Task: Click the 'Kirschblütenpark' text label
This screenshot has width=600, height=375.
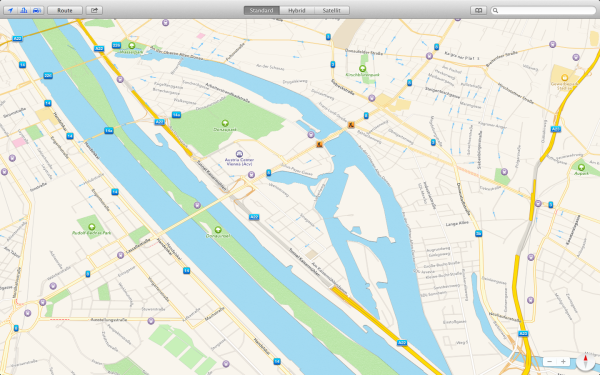Action: pos(363,75)
